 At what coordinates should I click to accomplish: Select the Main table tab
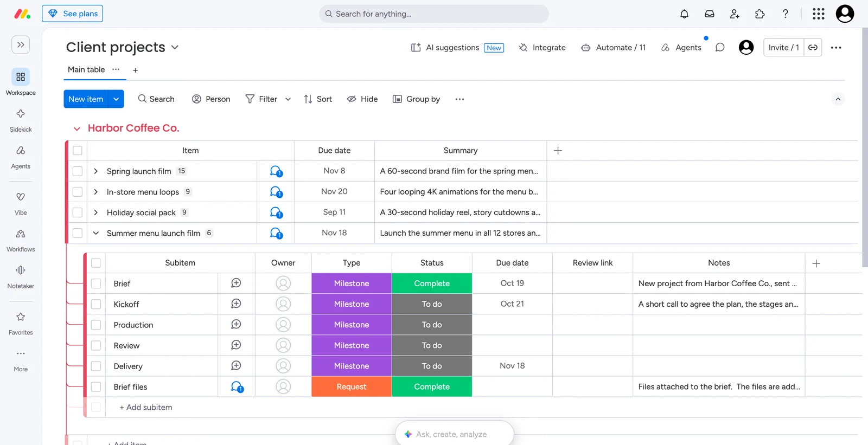[86, 69]
